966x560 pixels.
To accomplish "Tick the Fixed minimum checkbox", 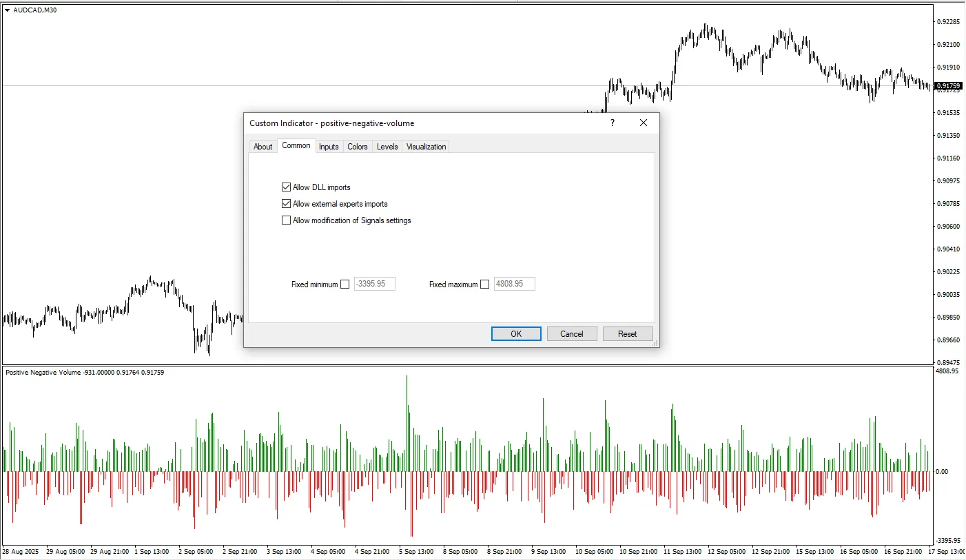I will coord(345,284).
